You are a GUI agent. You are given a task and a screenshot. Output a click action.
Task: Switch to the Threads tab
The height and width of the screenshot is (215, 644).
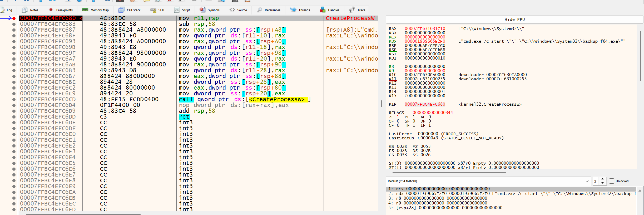coord(300,10)
